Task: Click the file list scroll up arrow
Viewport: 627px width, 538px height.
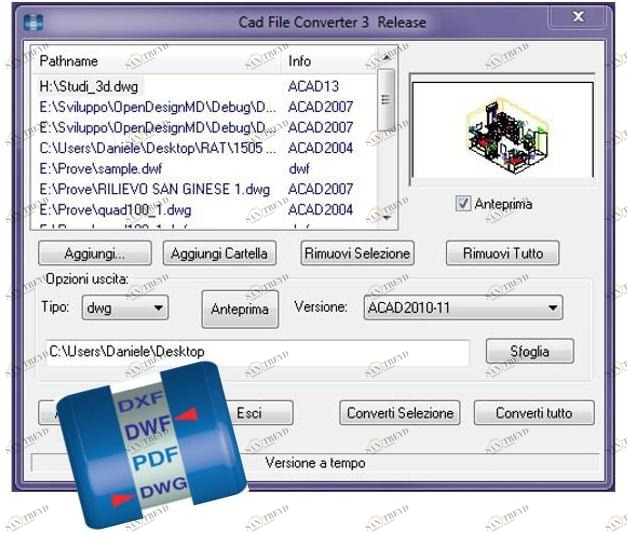Action: coord(386,58)
